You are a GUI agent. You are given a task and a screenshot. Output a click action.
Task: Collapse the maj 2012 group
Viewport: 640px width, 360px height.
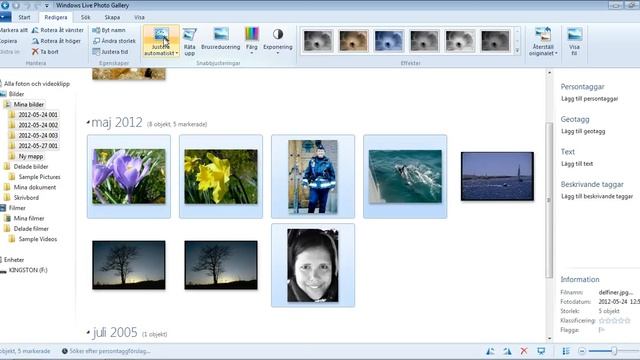coord(88,122)
